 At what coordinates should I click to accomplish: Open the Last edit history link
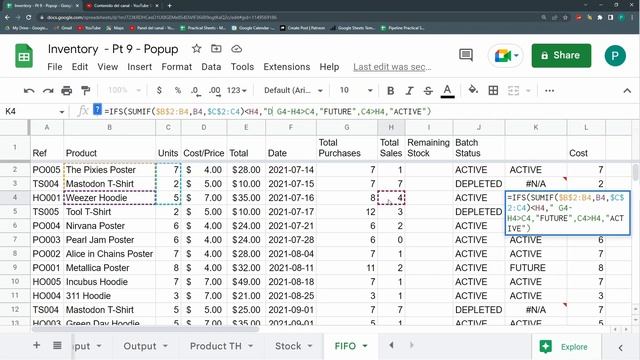(392, 67)
